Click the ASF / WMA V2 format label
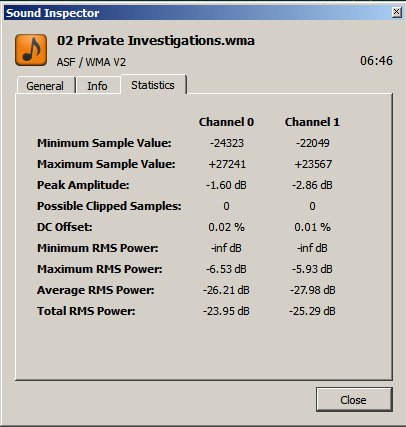Viewport: 406px width, 427px height. [x=91, y=62]
